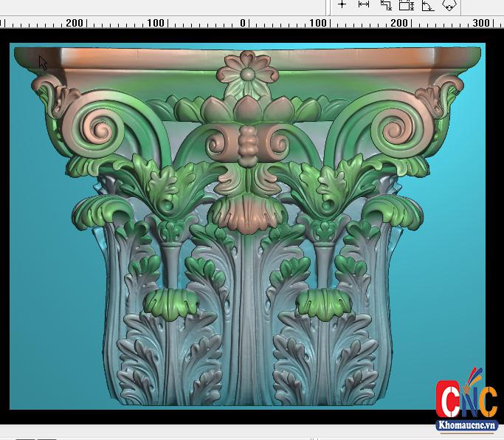Choose the angle arc tool icon
This screenshot has width=504, height=440.
tap(427, 6)
